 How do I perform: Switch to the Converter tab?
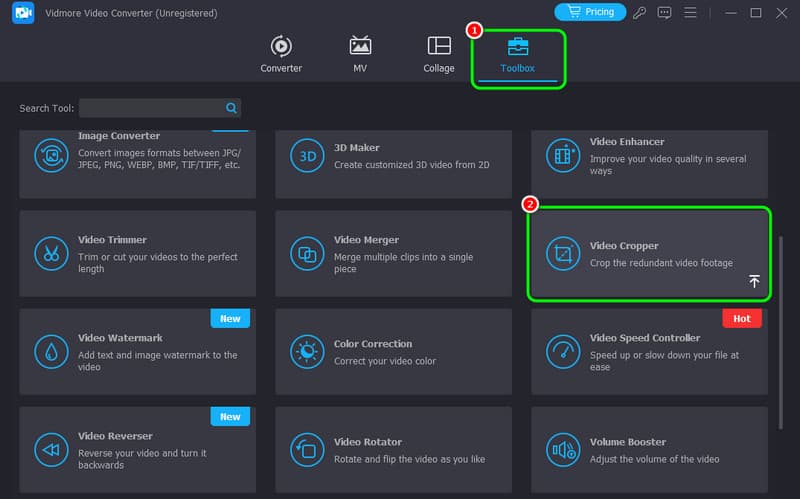pos(281,55)
